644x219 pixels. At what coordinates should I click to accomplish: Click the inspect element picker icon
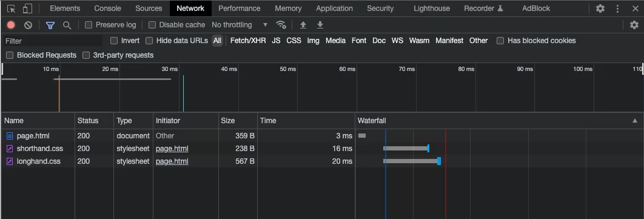[12, 8]
